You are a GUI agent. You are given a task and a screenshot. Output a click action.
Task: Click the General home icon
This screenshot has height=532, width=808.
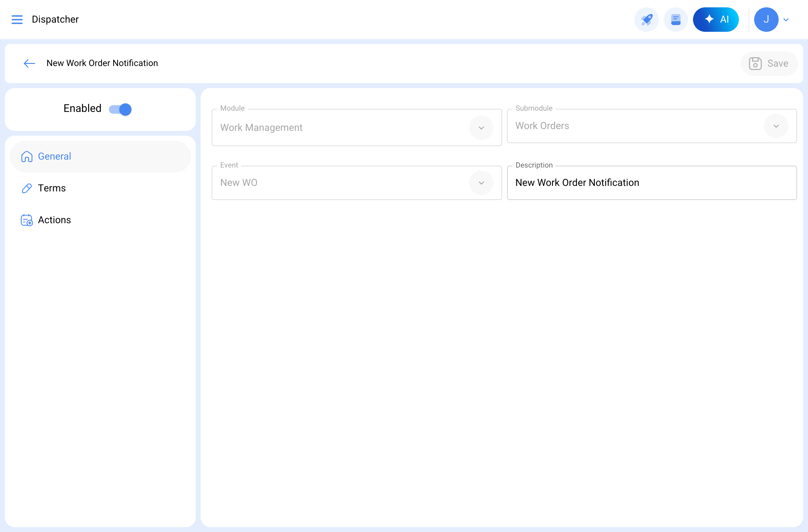(27, 157)
